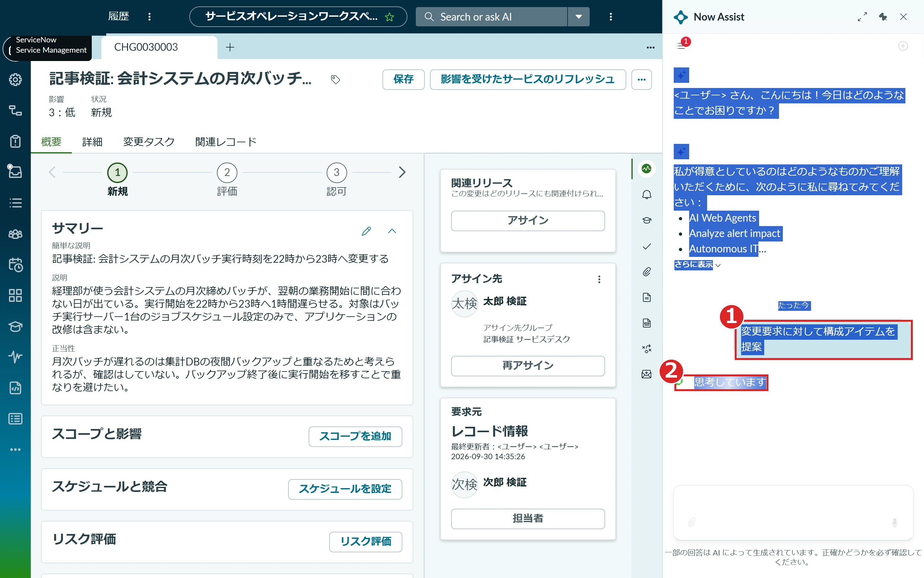Switch to the 関連レコード tab
The height and width of the screenshot is (578, 924).
coord(226,142)
